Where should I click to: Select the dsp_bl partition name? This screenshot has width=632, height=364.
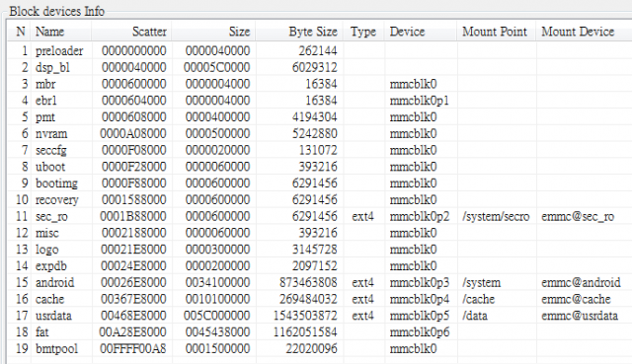coord(52,67)
